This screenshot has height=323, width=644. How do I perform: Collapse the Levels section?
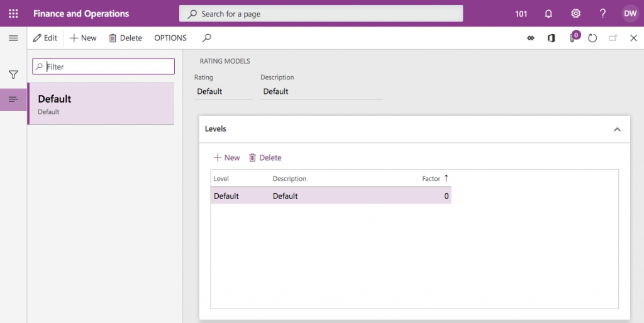pos(617,130)
